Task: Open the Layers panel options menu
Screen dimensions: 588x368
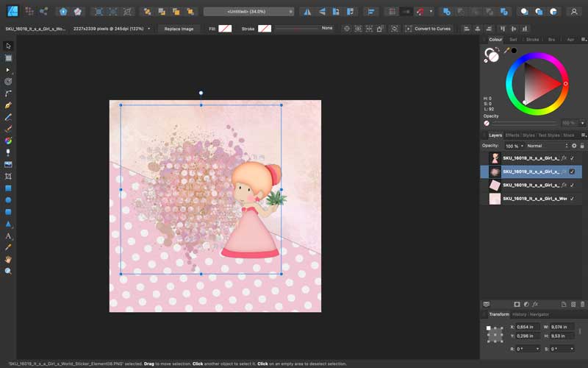Action: point(584,135)
